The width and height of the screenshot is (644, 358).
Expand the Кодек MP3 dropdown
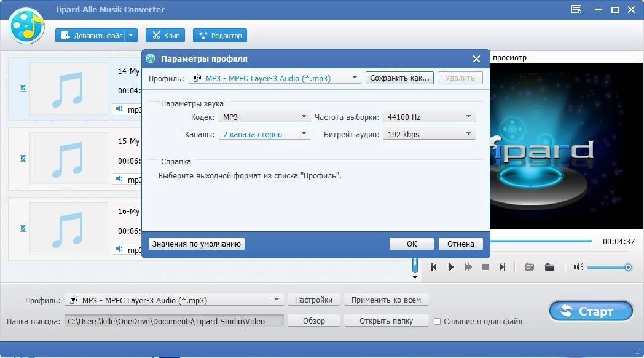[x=264, y=117]
